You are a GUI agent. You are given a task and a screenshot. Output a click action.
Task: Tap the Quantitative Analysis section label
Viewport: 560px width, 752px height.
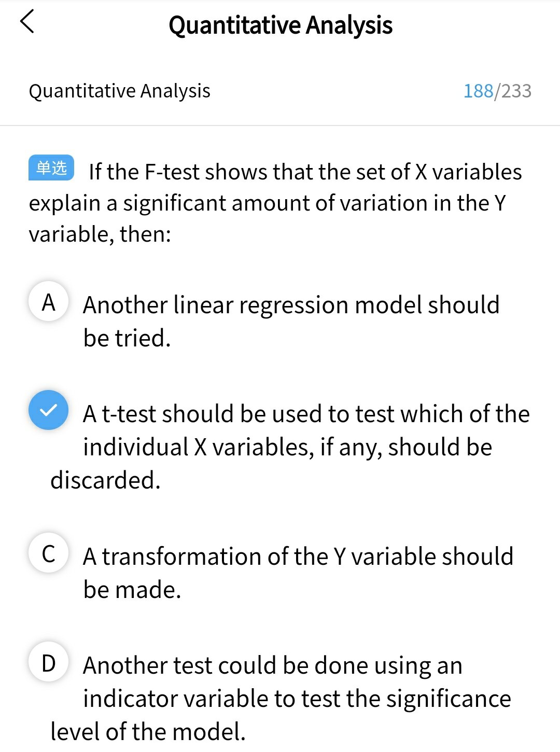119,91
